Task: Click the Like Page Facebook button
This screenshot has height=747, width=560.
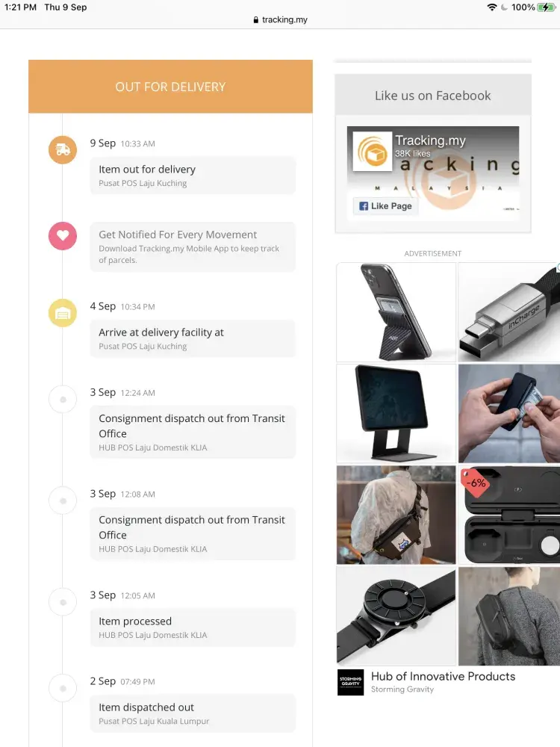Action: 386,206
